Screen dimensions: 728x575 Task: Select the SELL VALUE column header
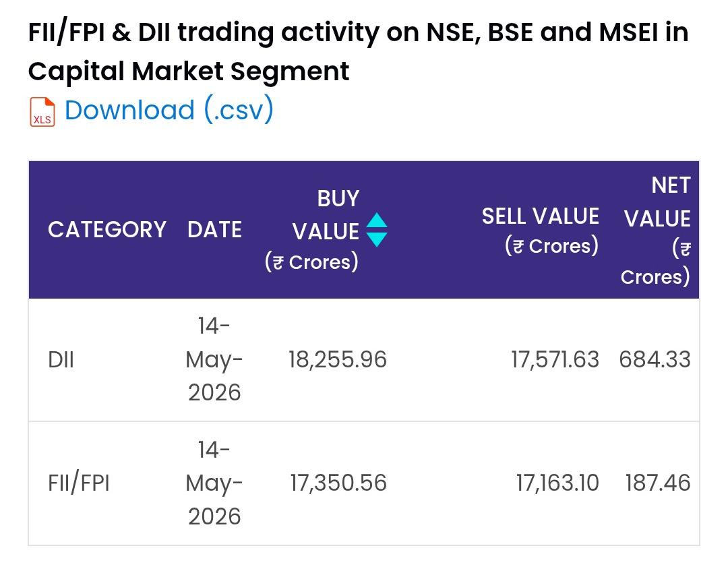tap(540, 231)
